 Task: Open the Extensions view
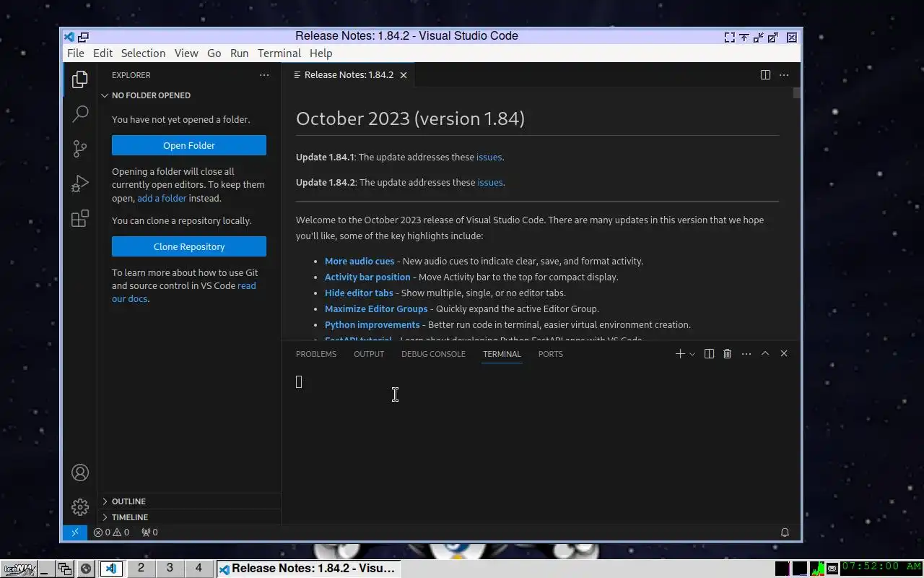pos(80,218)
